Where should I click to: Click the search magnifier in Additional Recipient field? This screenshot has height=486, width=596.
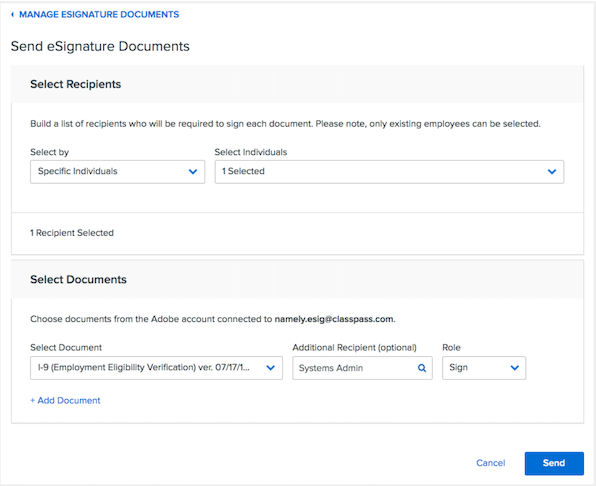422,368
